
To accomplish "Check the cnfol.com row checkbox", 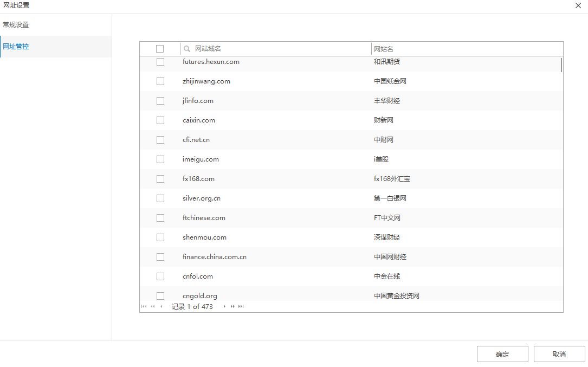I will 160,276.
